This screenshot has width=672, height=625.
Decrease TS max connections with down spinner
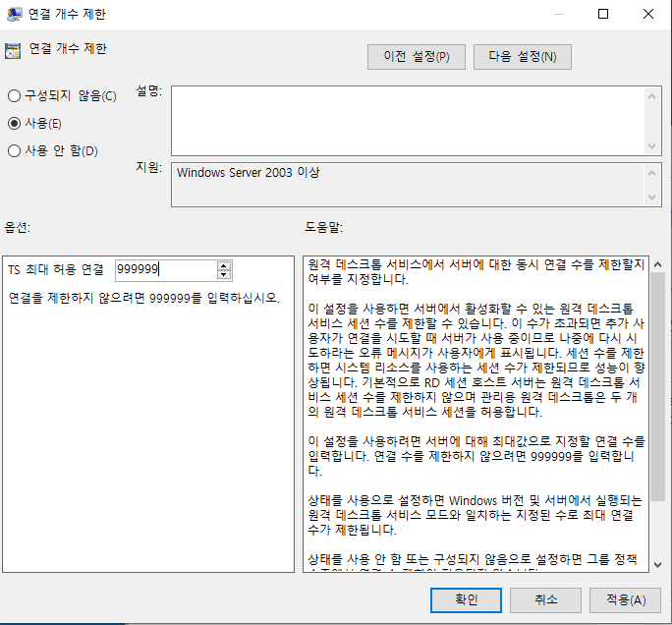(x=224, y=275)
